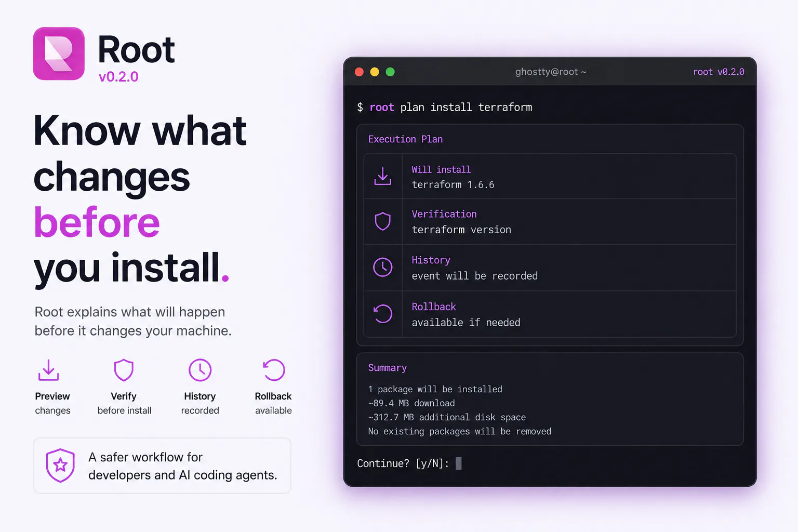This screenshot has height=532, width=798.
Task: Click the 'Know what' headline line
Action: (140, 130)
